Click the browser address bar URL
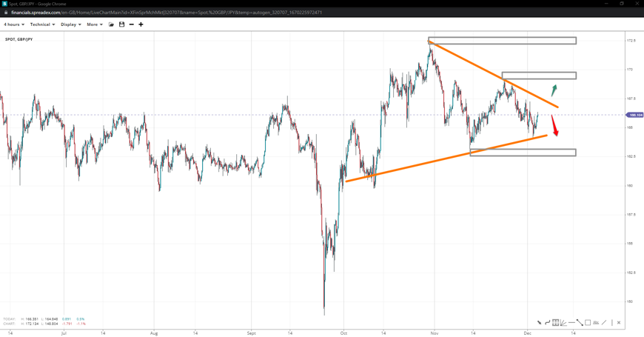Image resolution: width=644 pixels, height=337 pixels. click(x=163, y=13)
